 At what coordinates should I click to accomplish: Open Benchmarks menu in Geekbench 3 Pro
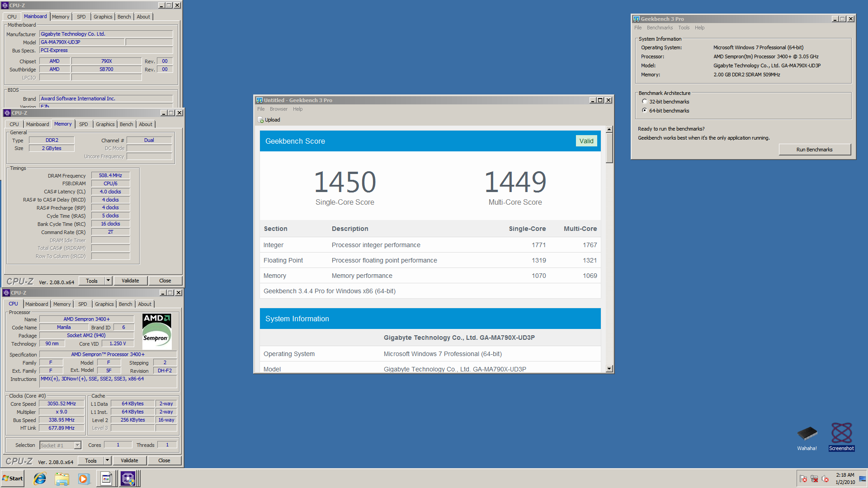pyautogui.click(x=660, y=28)
